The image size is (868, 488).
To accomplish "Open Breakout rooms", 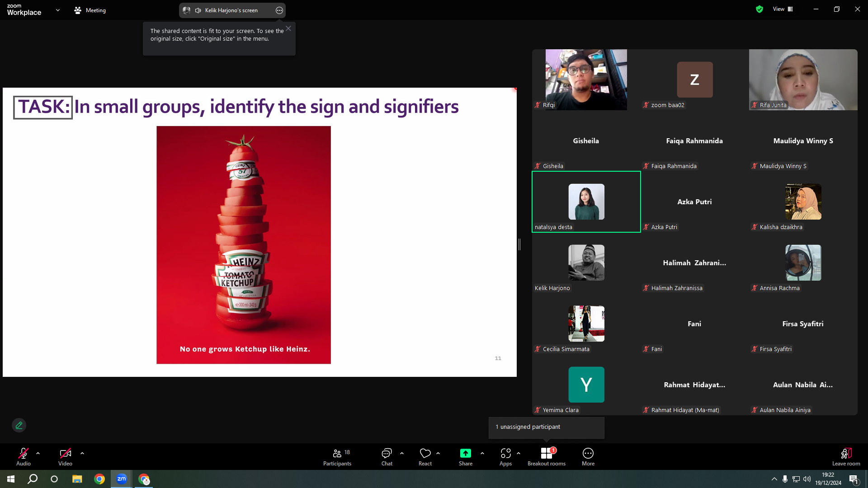I will [x=547, y=456].
